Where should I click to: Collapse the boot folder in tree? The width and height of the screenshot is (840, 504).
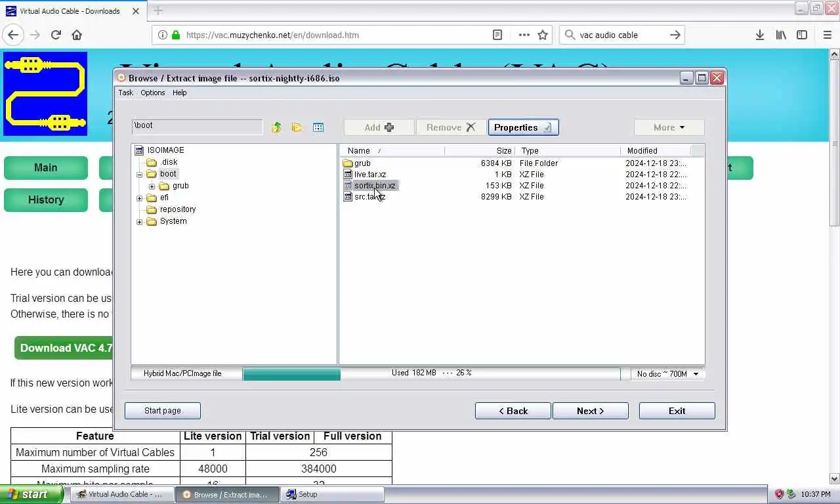(x=139, y=175)
